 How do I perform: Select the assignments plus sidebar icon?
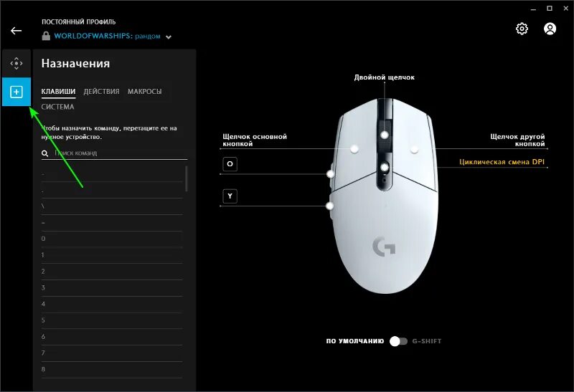17,92
